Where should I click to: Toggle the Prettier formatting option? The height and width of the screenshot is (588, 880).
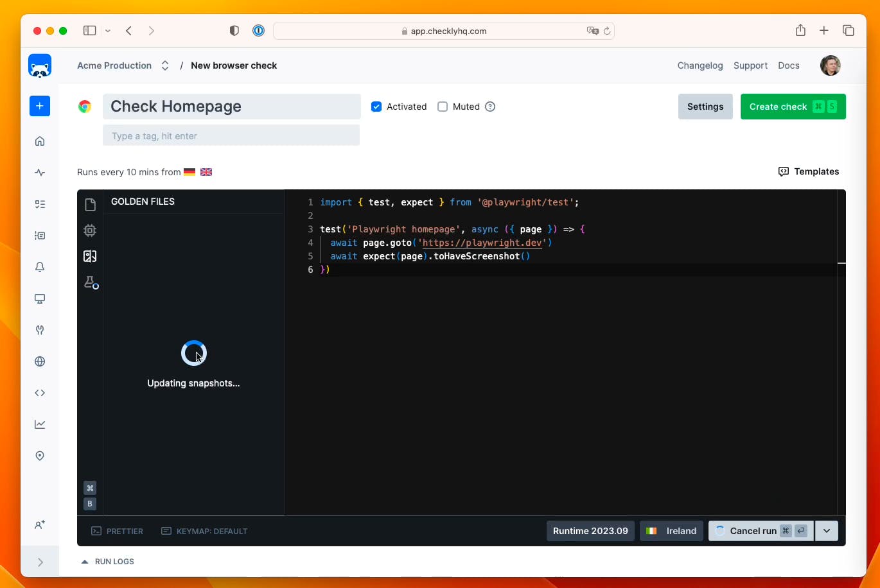click(x=117, y=531)
